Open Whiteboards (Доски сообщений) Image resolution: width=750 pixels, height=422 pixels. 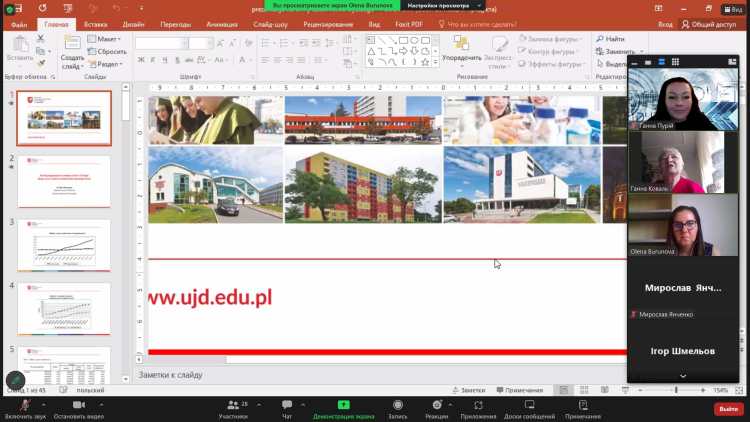point(529,404)
